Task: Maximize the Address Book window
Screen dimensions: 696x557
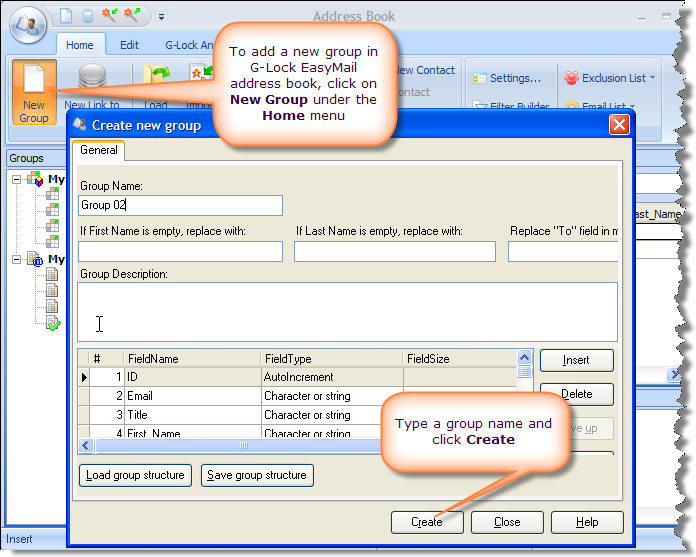Action: [x=666, y=17]
